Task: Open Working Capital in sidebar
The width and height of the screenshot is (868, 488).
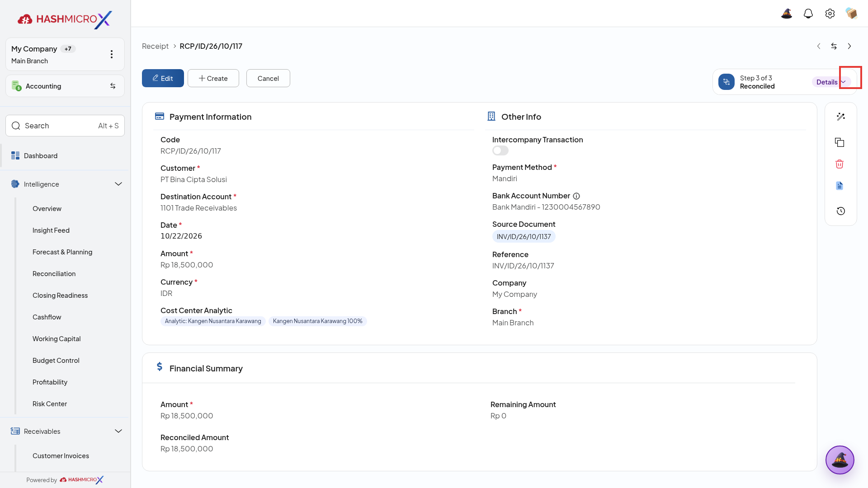Action: tap(57, 339)
